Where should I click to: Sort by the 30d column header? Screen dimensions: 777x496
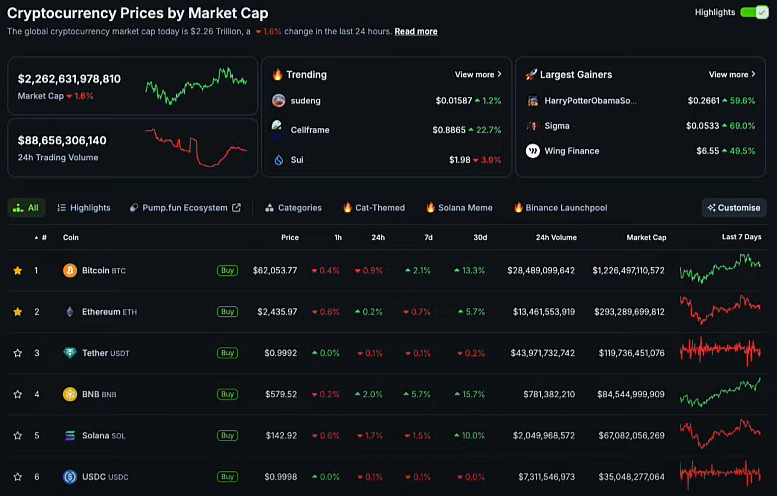480,237
